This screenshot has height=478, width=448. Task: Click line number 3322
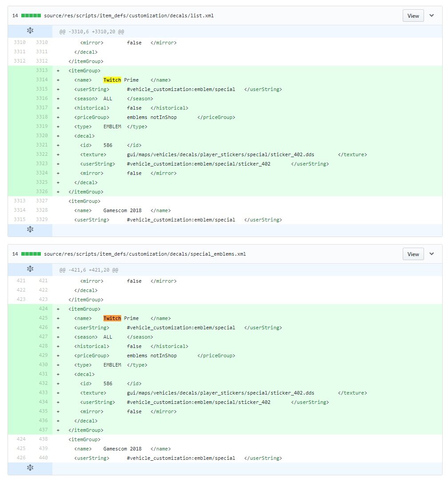pos(42,154)
